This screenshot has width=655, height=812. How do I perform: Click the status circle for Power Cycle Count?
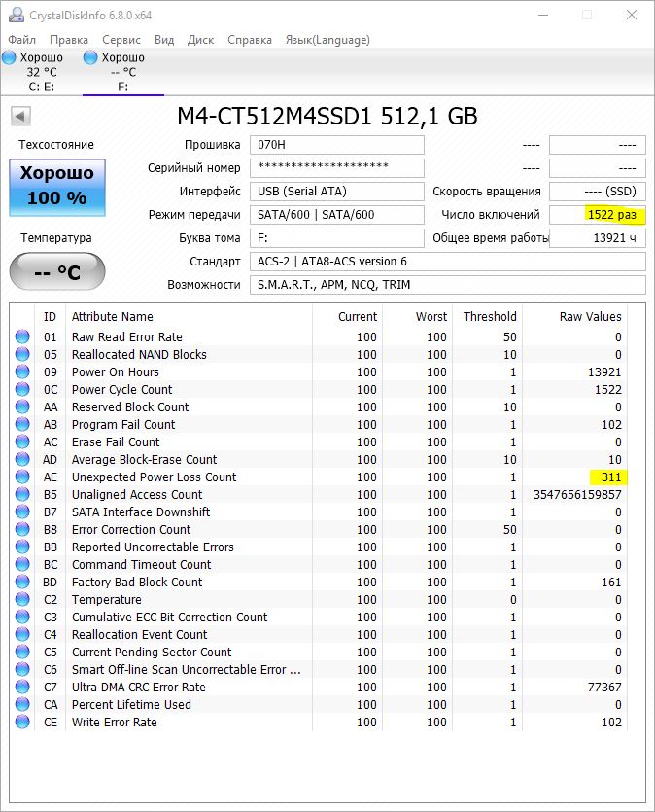tap(22, 389)
